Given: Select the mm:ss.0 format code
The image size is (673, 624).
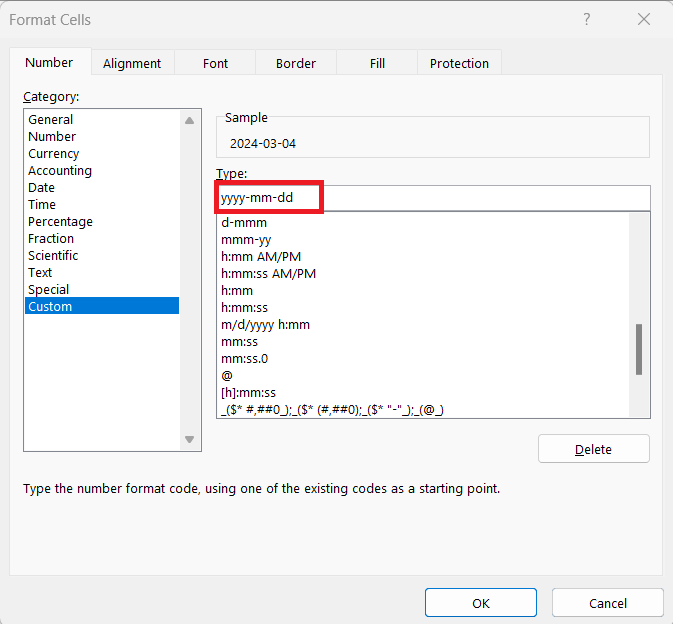Looking at the screenshot, I should [423, 359].
